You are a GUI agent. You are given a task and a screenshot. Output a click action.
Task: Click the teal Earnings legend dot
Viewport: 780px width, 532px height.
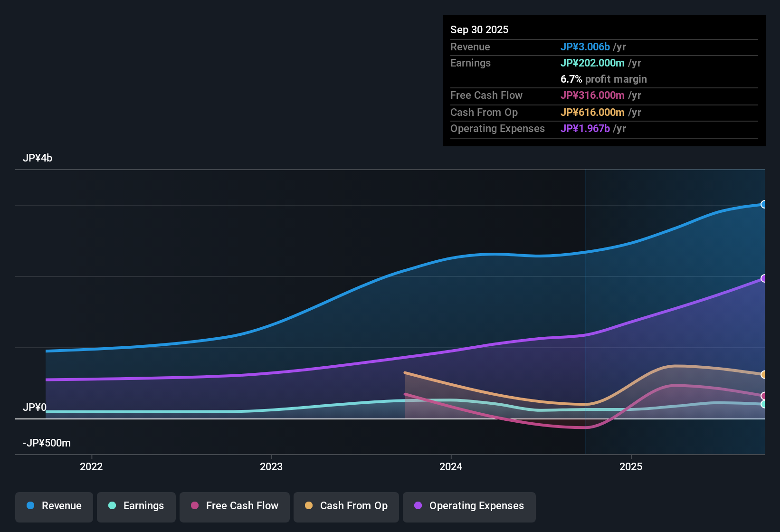point(112,506)
